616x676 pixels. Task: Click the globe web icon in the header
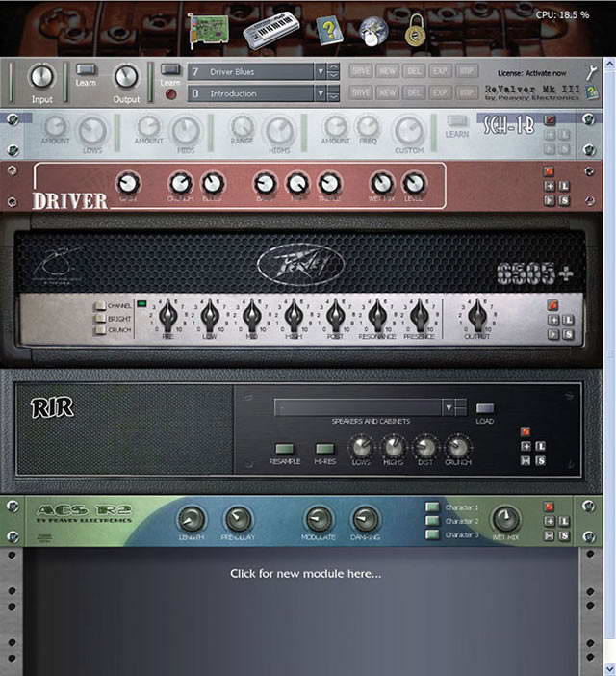tap(373, 31)
